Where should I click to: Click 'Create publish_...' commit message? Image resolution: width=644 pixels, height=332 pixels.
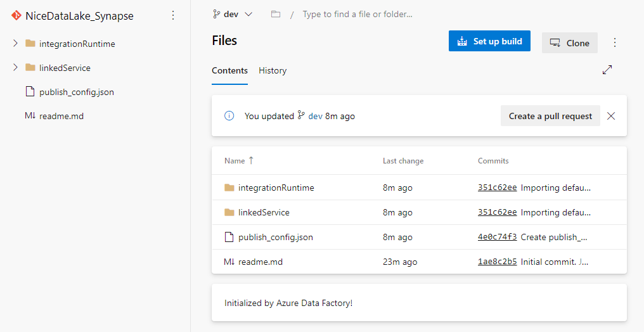pos(554,237)
